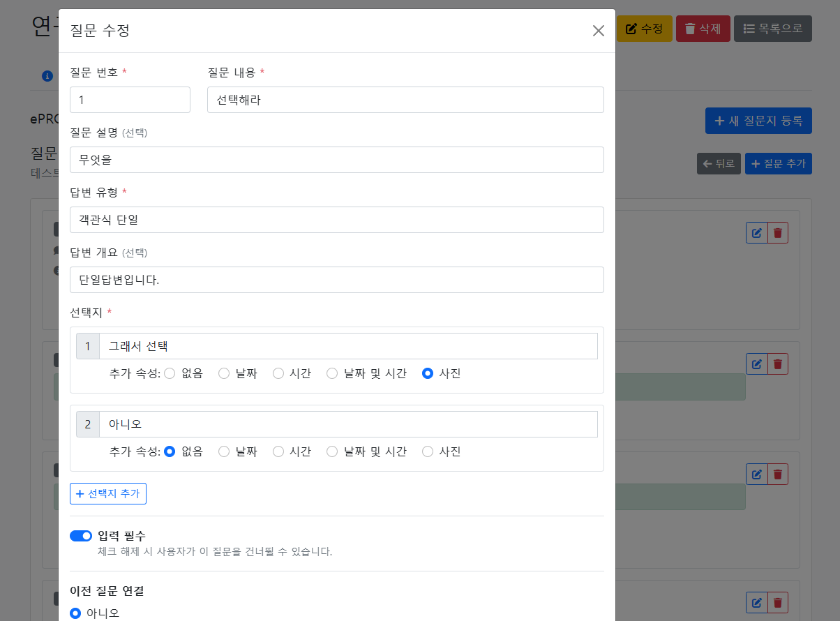Select the edit icon on the third question card

tap(757, 474)
